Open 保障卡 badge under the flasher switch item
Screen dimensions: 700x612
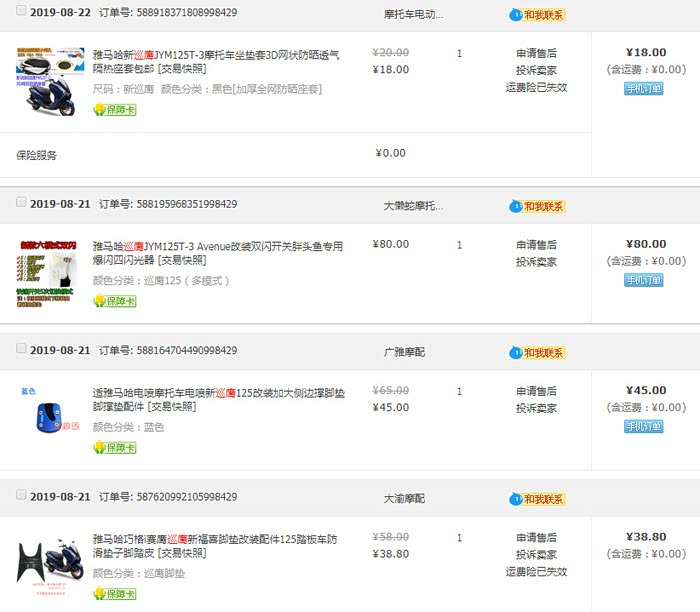pyautogui.click(x=115, y=301)
